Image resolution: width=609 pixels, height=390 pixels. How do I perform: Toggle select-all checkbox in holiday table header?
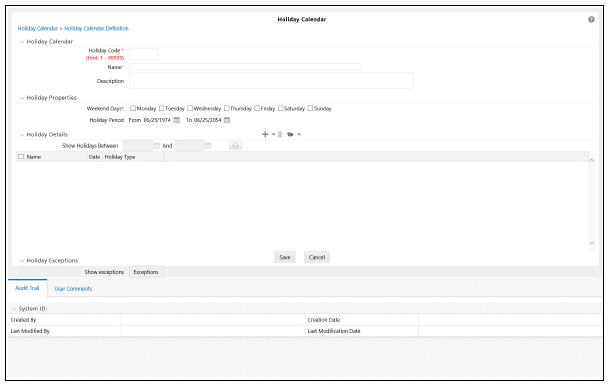(x=21, y=157)
